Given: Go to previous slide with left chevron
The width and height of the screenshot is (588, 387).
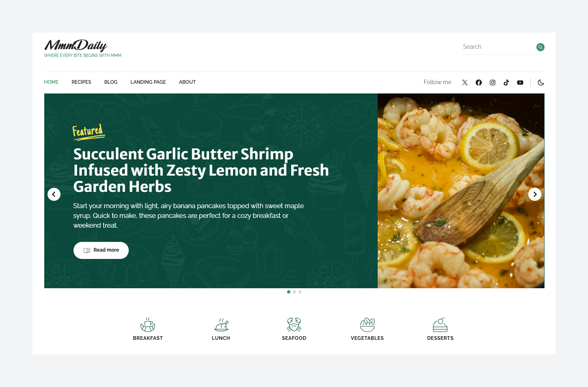Looking at the screenshot, I should pos(54,194).
